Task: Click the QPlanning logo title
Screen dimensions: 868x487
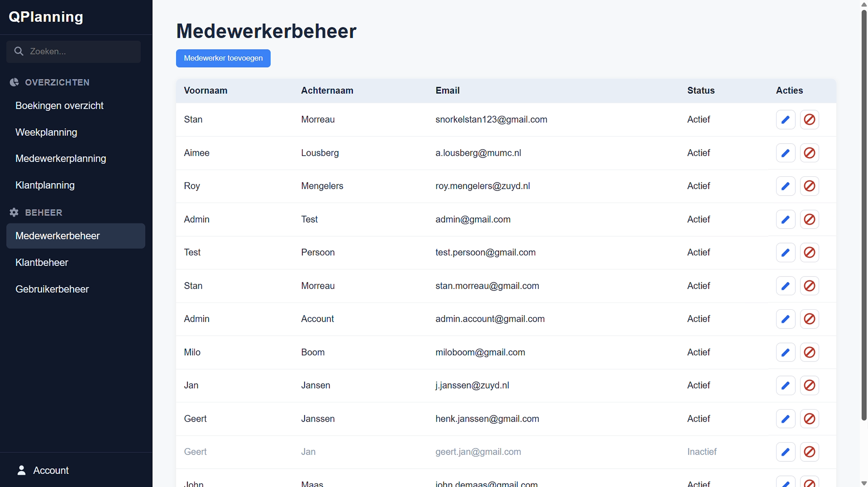Action: 46,17
